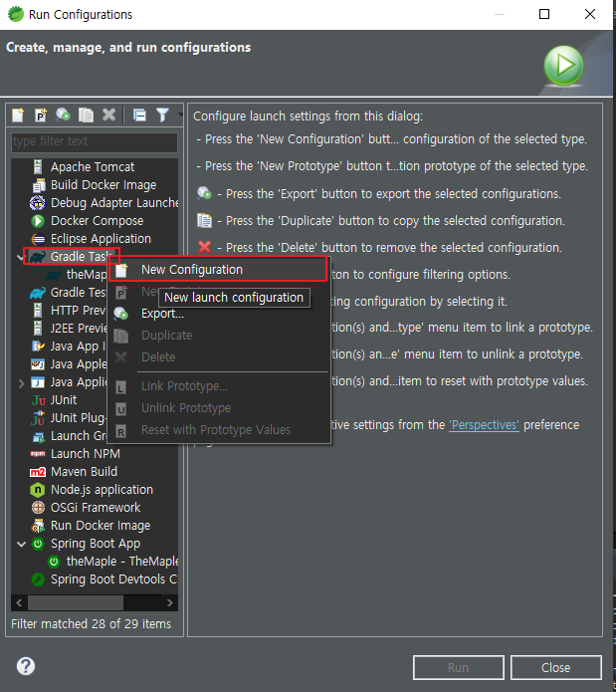The image size is (616, 692).
Task: Click the Maven Build m2 icon
Action: tap(38, 472)
